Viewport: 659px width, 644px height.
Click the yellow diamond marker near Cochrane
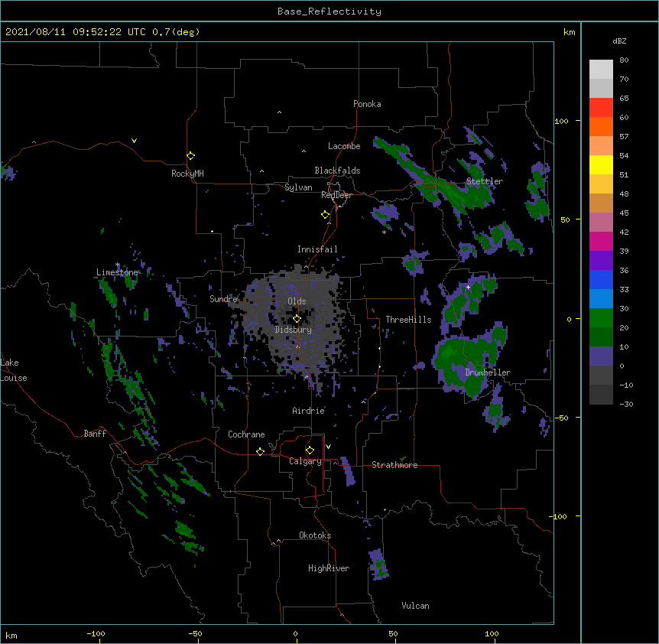coord(260,451)
